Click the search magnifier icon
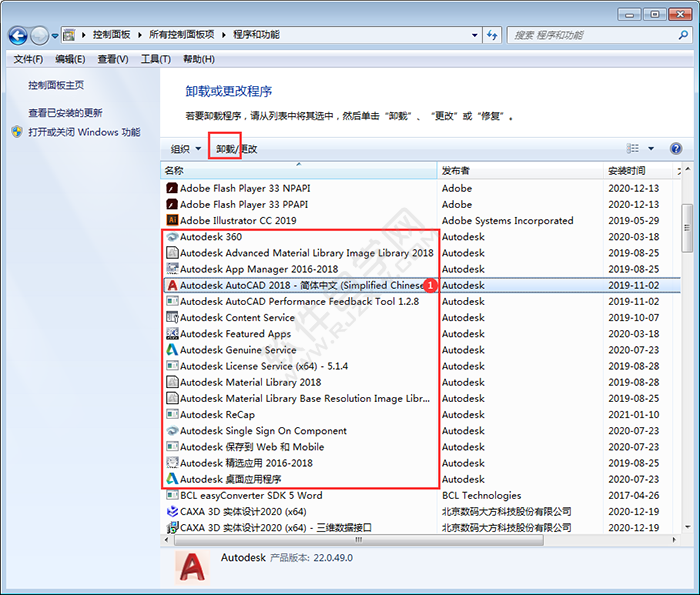This screenshot has width=700, height=595. 683,35
